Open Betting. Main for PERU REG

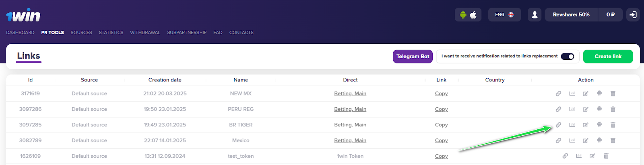coord(350,109)
